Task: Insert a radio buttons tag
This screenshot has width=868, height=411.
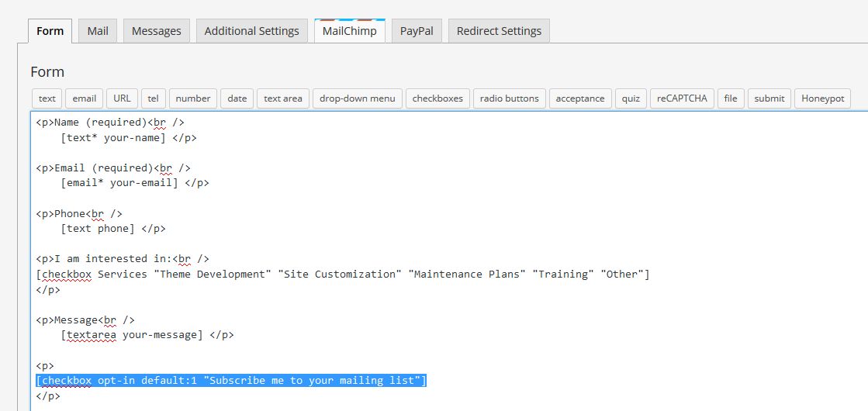Action: pyautogui.click(x=510, y=98)
